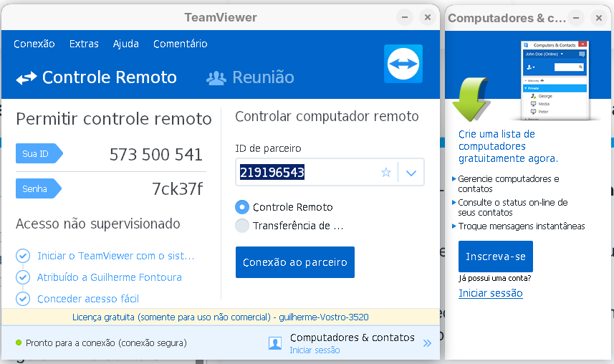Screen dimensions: 614x364
Task: Close the TeamViewer main window
Action: [428, 17]
